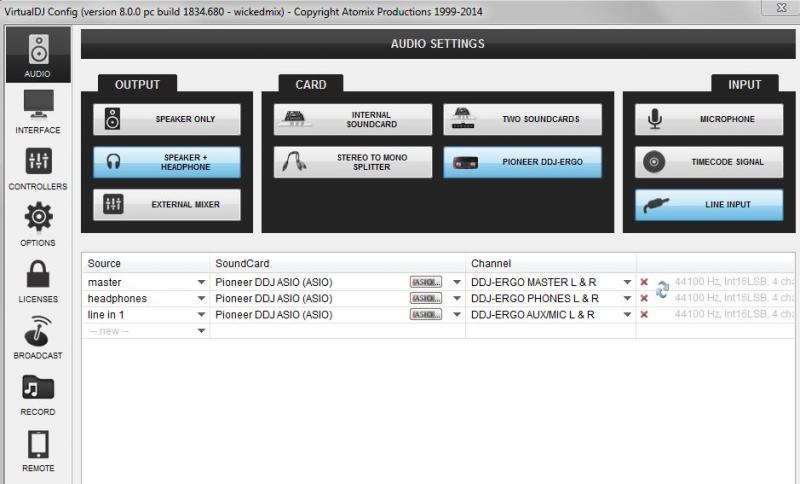
Task: Click the line in 1 source cell text
Action: pyautogui.click(x=106, y=315)
